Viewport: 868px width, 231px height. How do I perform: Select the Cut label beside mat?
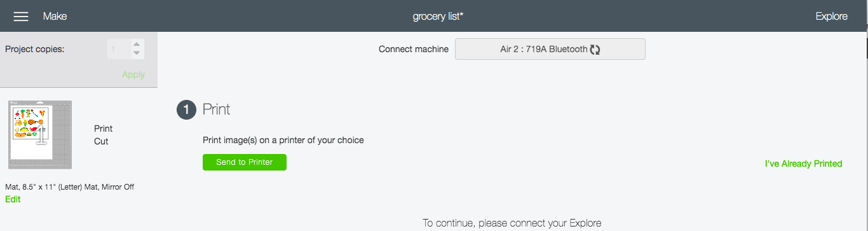101,141
